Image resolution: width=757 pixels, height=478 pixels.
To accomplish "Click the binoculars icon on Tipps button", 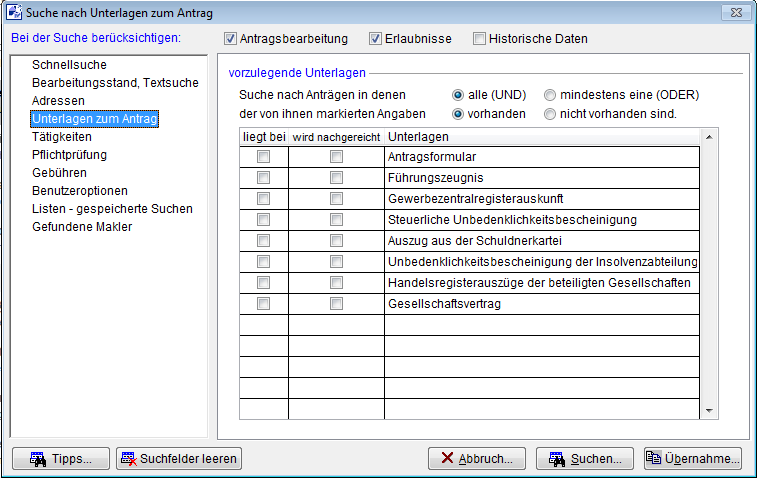I will (37, 459).
